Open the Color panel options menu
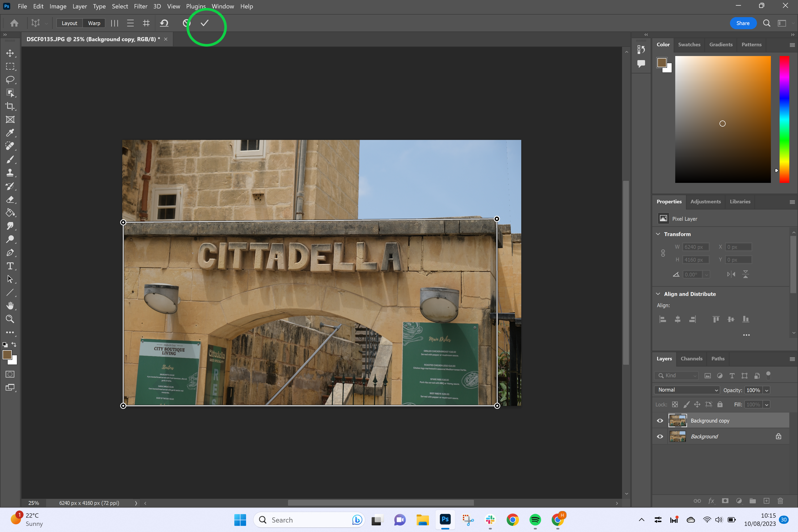Viewport: 798px width, 532px height. coord(792,45)
